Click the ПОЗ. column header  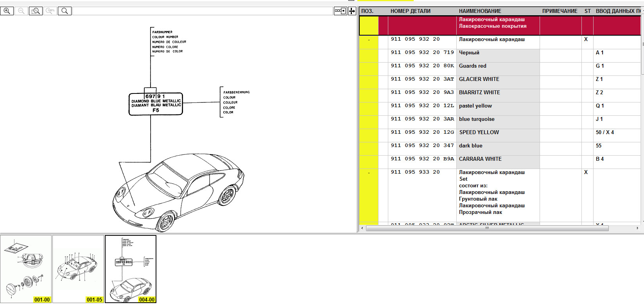click(368, 11)
